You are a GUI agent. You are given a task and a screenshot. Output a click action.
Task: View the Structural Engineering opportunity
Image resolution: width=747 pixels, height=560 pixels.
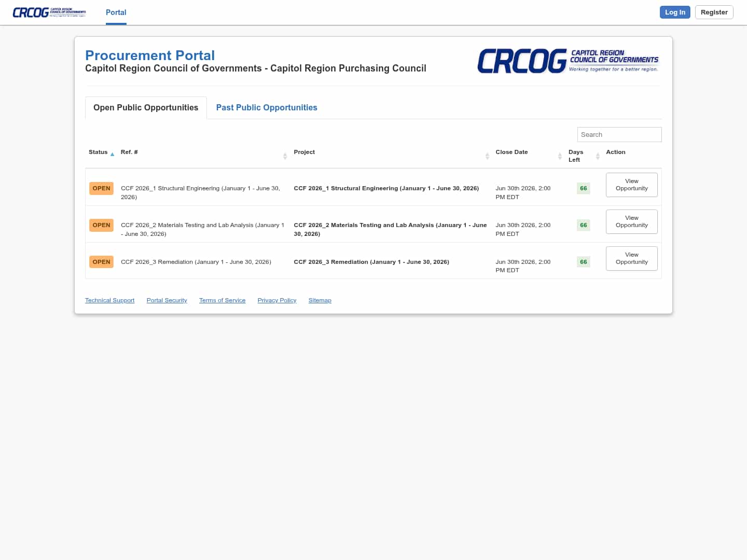[631, 185]
